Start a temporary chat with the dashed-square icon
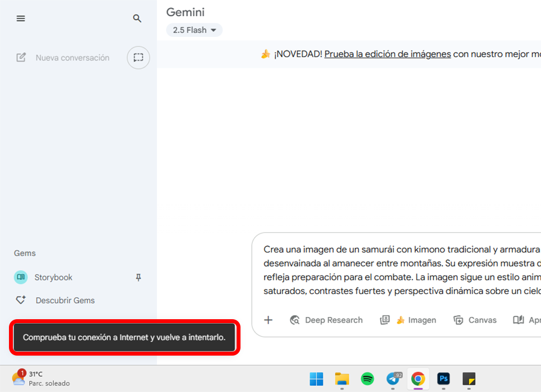The image size is (541, 392). [138, 58]
